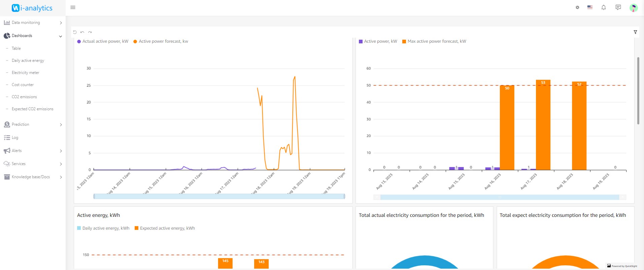Open Daily active energy dashboard
This screenshot has height=270, width=644.
(x=28, y=61)
